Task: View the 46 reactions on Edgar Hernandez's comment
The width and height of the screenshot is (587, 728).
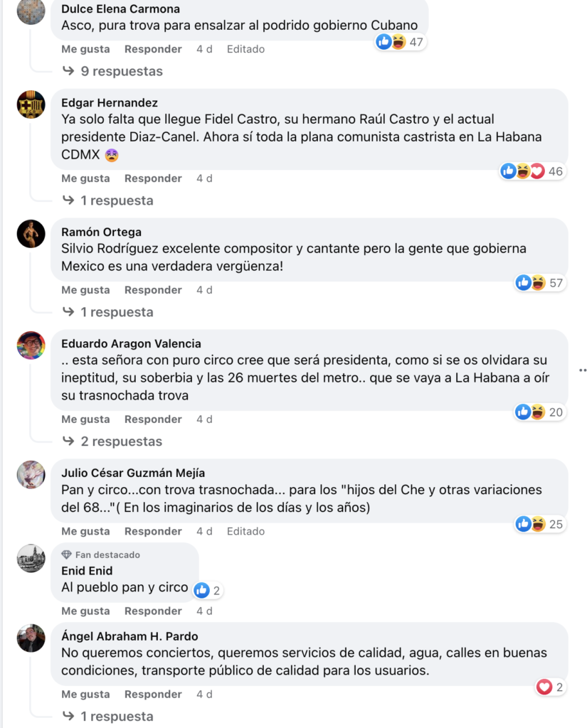Action: 533,171
